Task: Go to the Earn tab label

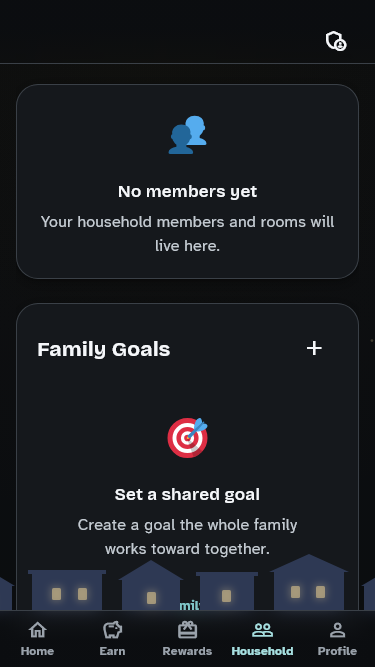Action: [x=112, y=651]
